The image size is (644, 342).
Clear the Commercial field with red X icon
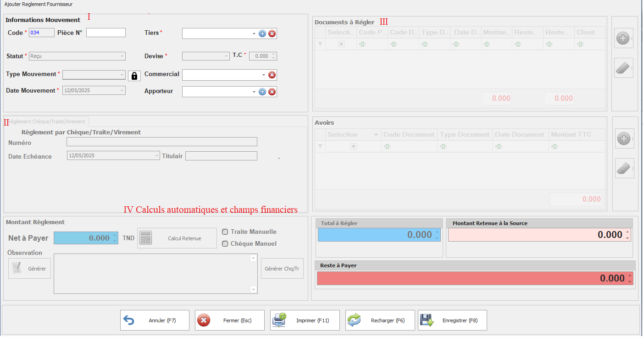click(x=272, y=75)
